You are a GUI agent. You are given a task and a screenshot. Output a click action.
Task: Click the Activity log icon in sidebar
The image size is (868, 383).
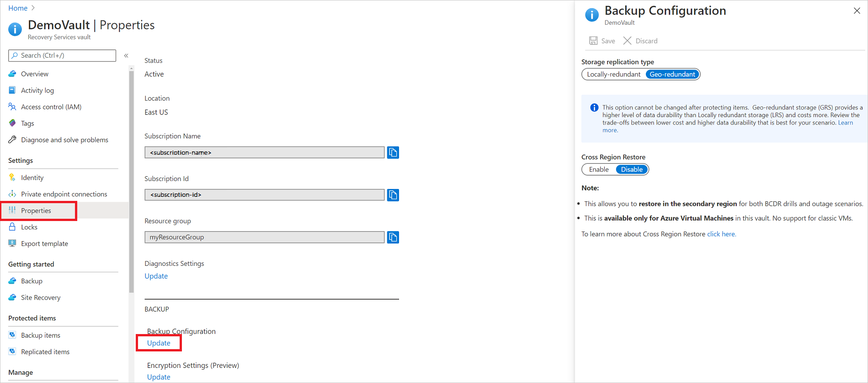(12, 90)
